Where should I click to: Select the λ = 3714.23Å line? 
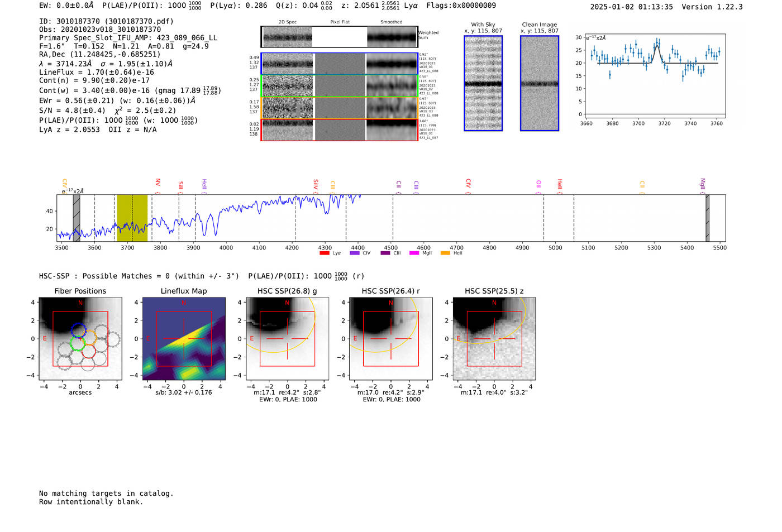106,64
